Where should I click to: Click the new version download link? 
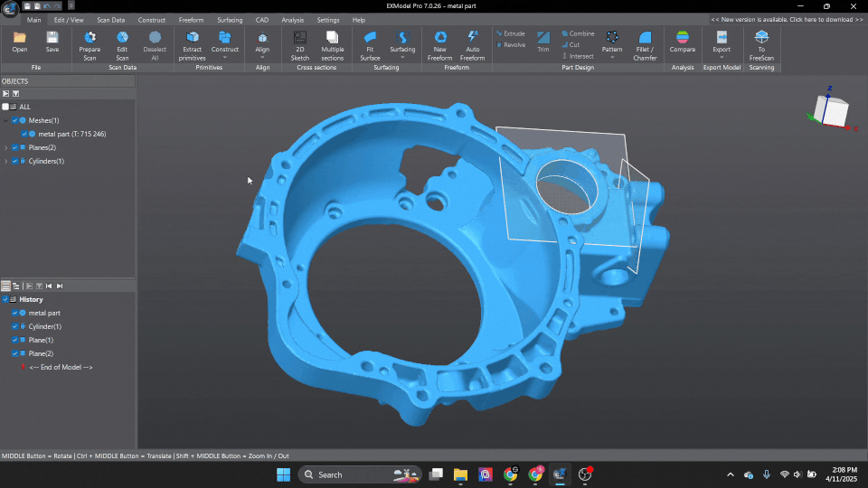(x=787, y=19)
